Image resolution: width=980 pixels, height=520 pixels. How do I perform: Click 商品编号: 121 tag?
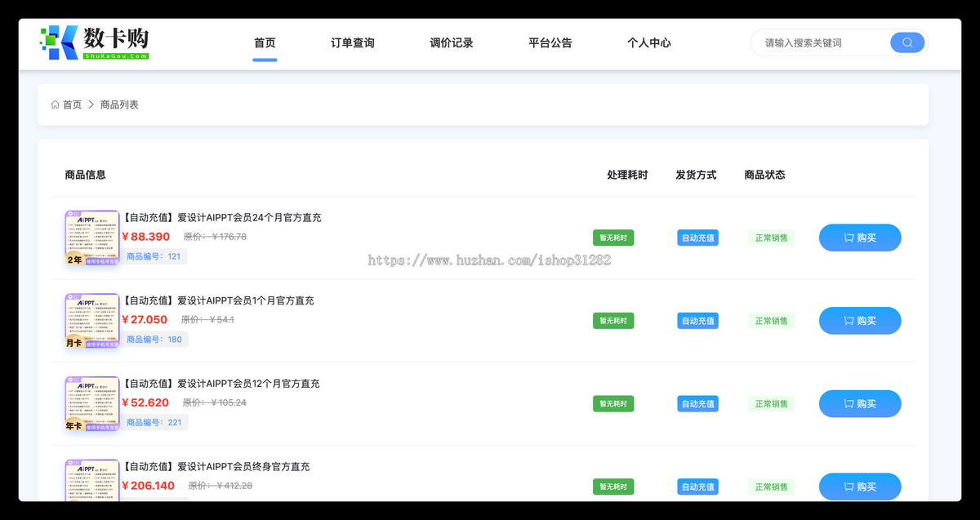pos(154,256)
